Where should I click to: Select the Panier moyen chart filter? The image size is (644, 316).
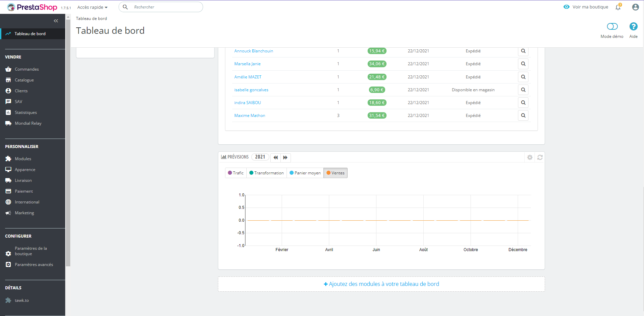click(305, 173)
